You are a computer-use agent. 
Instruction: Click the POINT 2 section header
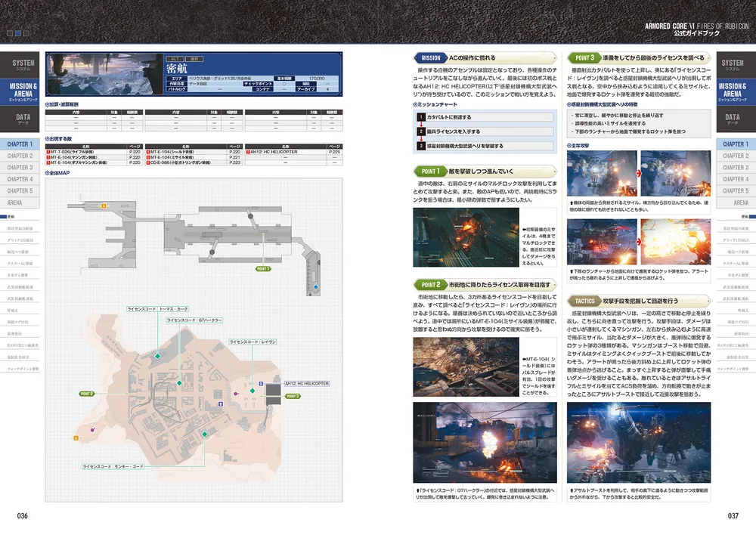tap(485, 284)
